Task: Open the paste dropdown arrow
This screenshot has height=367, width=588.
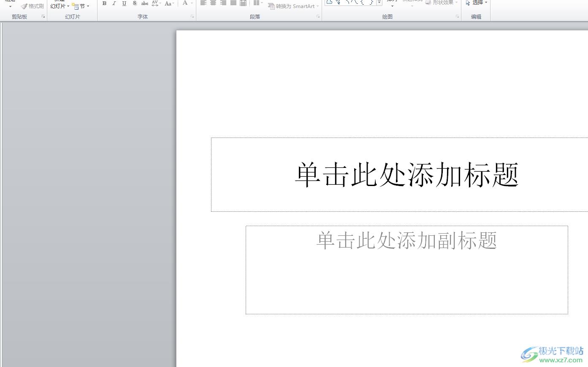Action: (10, 6)
